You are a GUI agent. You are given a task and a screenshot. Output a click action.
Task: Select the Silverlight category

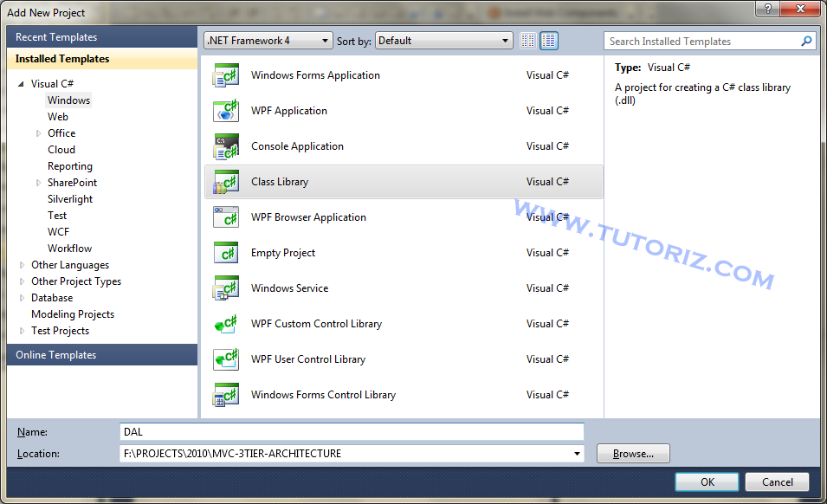[70, 198]
